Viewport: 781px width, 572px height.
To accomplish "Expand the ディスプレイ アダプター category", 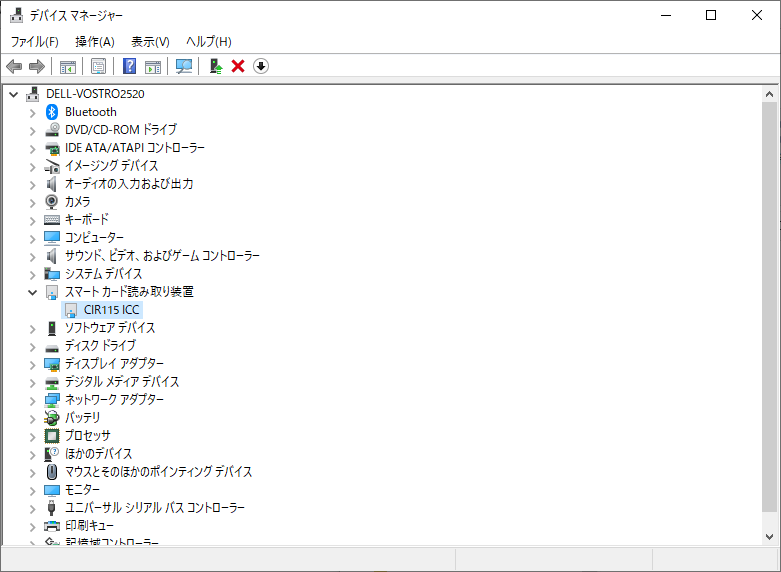I will (32, 364).
